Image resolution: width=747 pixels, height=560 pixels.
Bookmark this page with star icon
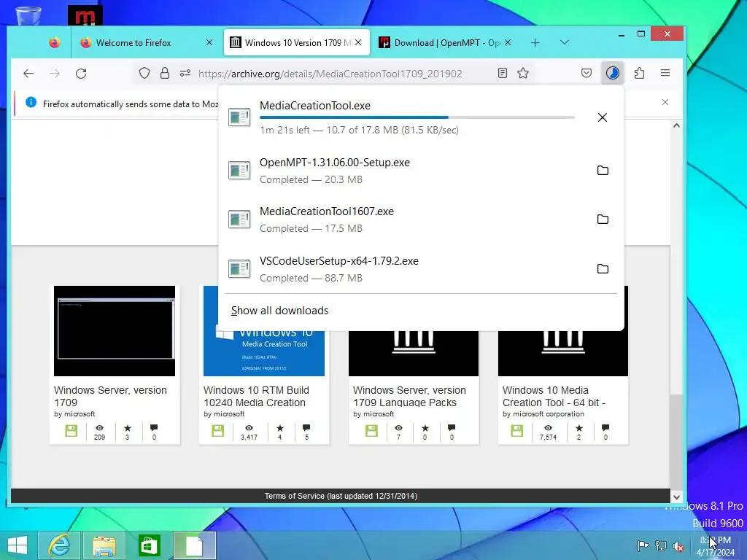523,73
